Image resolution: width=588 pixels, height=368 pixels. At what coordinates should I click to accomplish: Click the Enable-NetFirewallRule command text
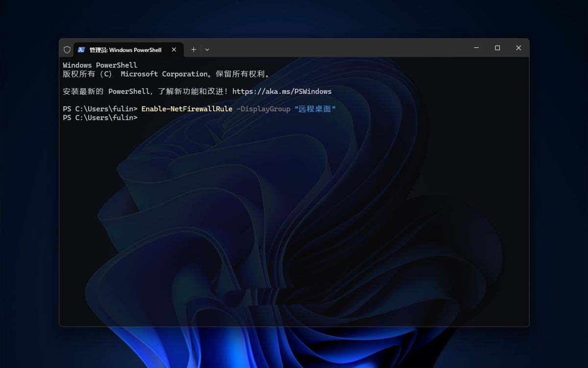187,109
